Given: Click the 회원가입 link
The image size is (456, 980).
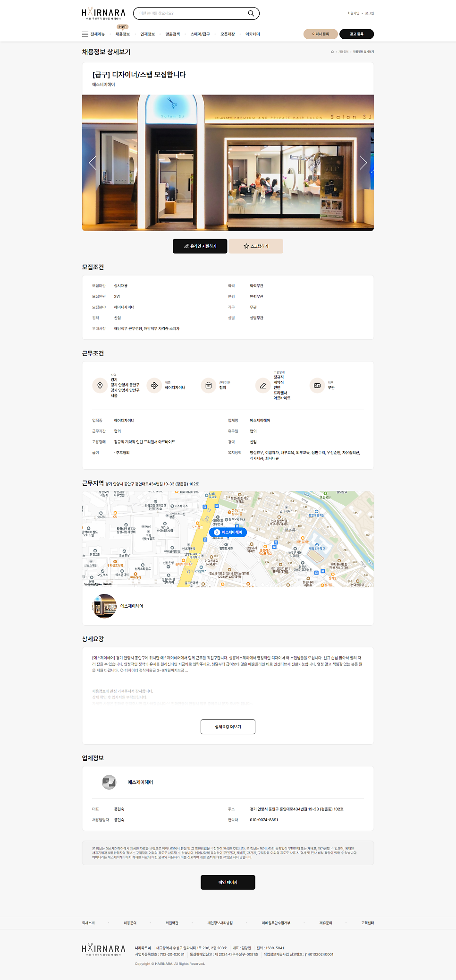Looking at the screenshot, I should [353, 13].
